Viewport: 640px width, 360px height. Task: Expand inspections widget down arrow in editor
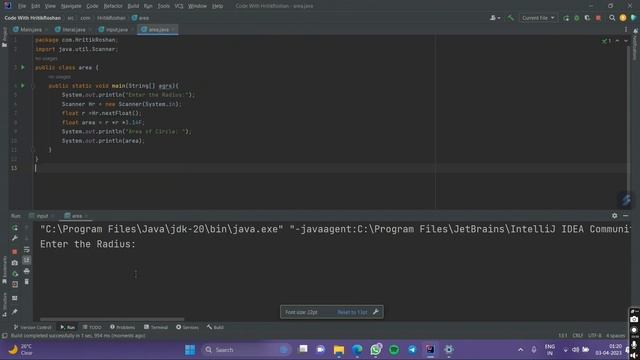(625, 41)
